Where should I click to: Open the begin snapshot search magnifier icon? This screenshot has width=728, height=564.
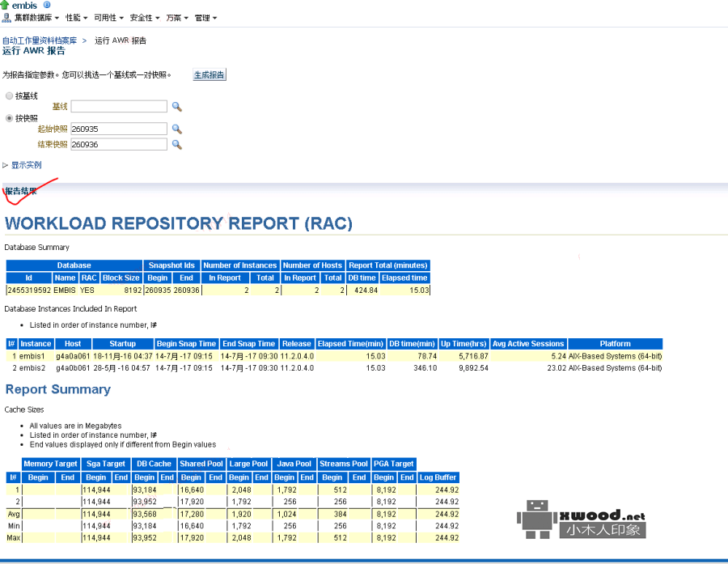tap(176, 129)
